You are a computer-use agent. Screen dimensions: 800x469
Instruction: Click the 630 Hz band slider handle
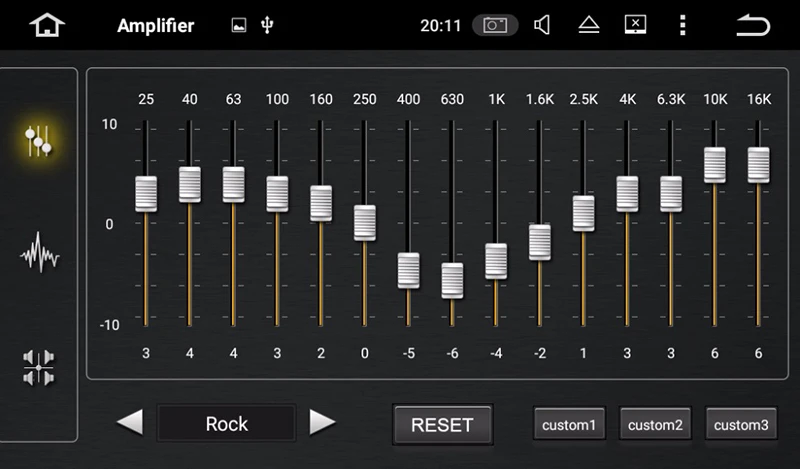453,281
